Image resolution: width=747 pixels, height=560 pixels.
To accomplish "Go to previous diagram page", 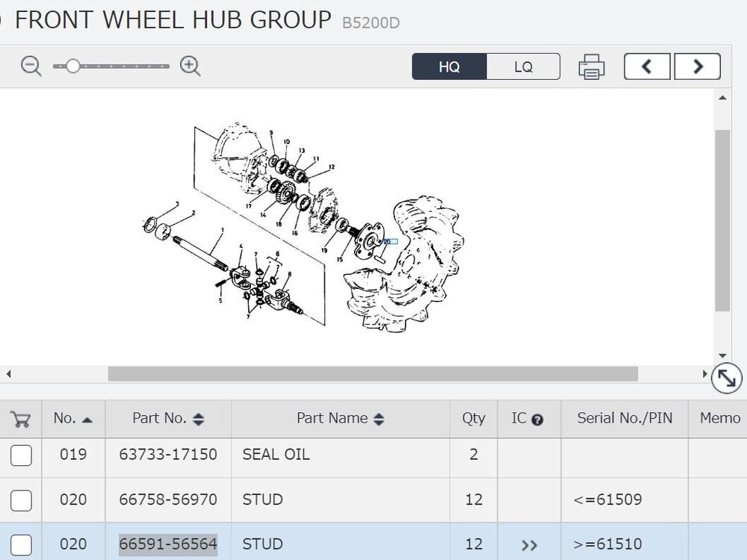I will click(x=647, y=66).
